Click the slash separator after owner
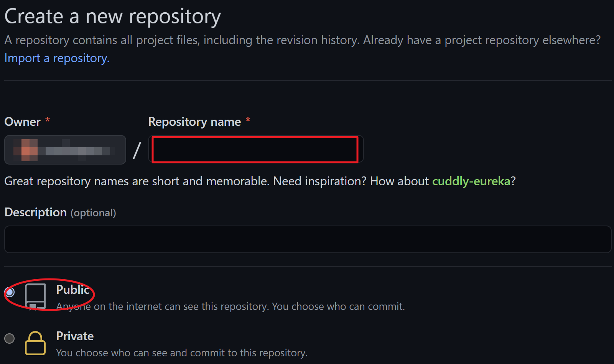This screenshot has height=364, width=614. tap(137, 150)
